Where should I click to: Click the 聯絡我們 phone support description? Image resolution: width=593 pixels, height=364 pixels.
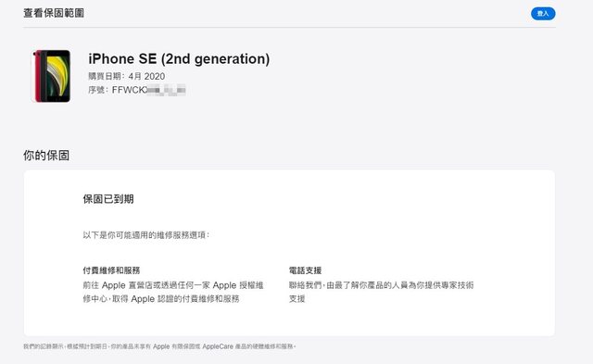tap(381, 292)
